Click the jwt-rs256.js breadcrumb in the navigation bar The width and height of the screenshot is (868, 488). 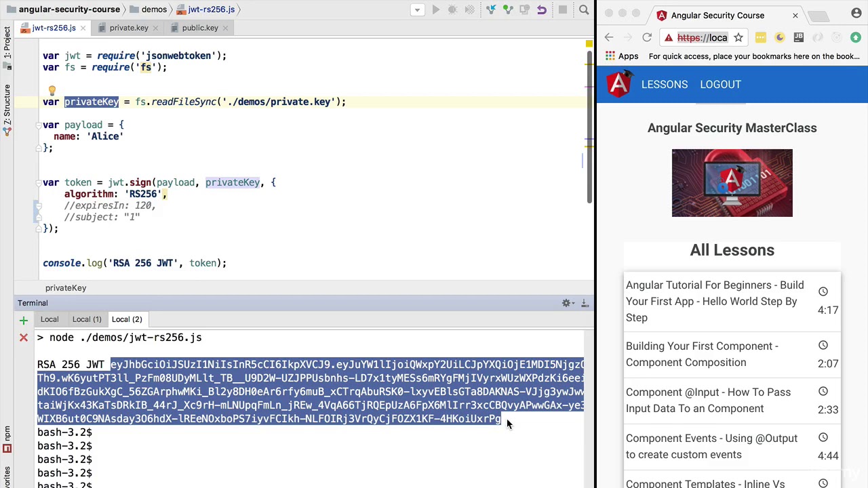click(x=205, y=9)
